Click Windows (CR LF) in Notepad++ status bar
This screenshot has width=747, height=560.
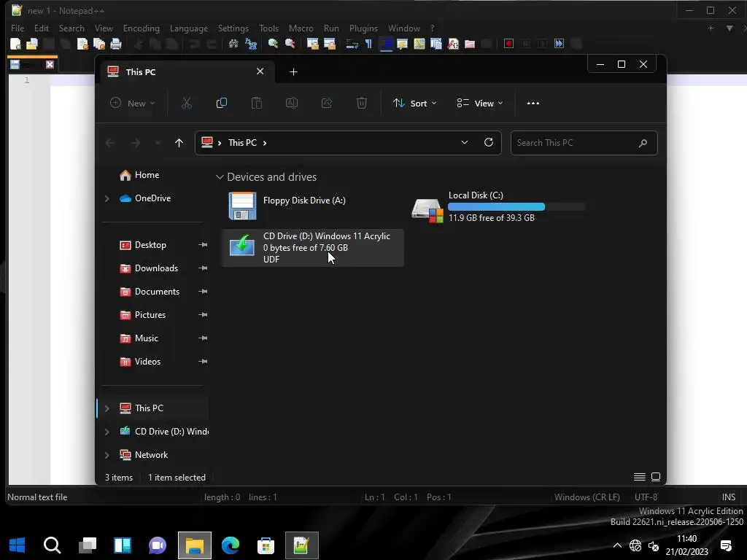587,497
